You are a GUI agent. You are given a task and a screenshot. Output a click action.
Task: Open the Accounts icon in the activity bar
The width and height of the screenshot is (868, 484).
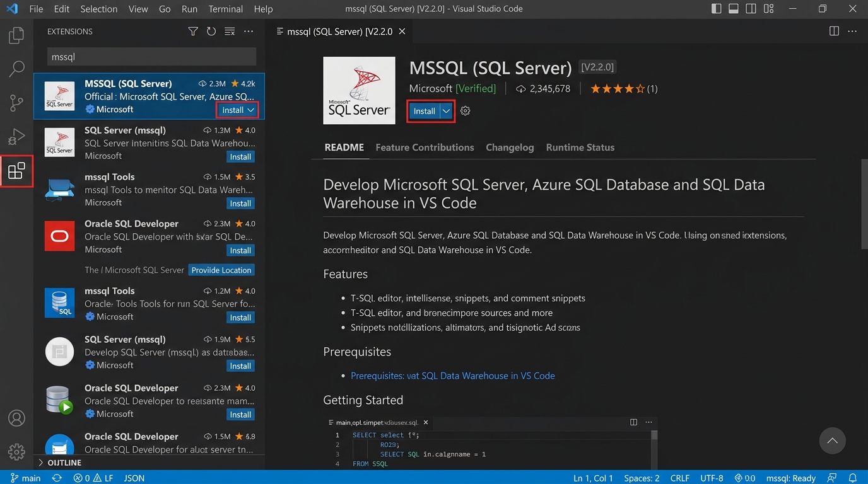tap(16, 418)
